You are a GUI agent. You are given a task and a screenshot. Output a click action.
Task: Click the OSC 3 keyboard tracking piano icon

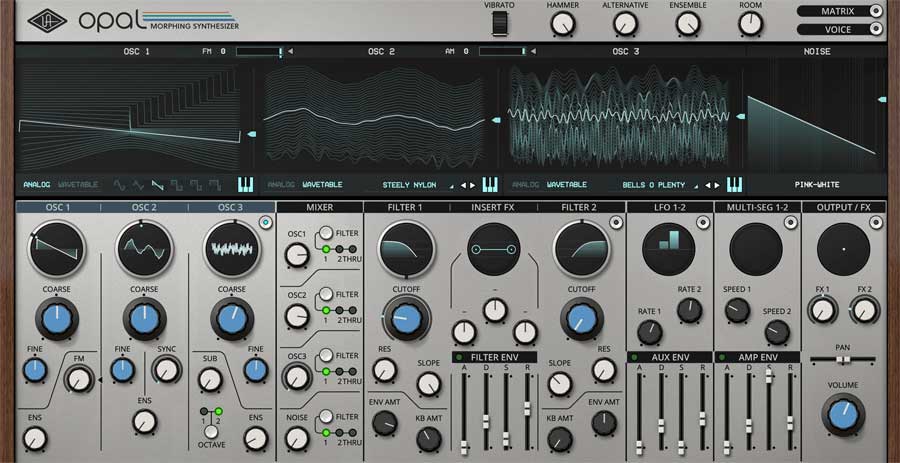734,184
